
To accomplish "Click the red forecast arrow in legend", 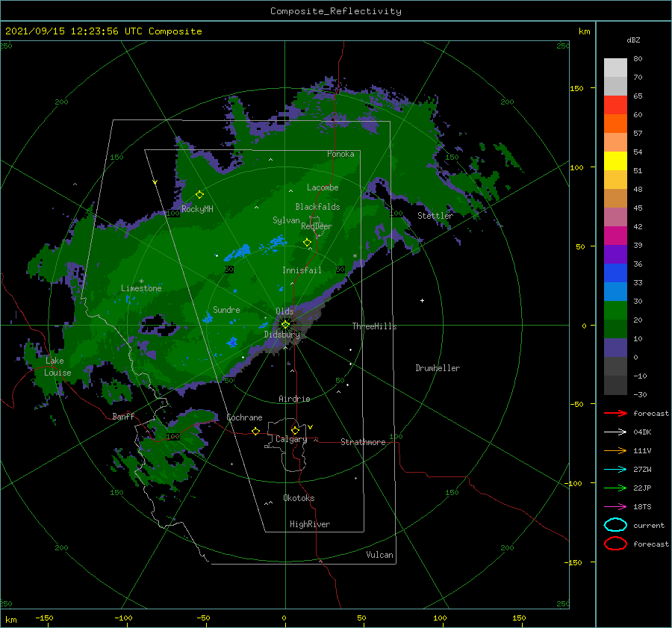I will pos(615,413).
